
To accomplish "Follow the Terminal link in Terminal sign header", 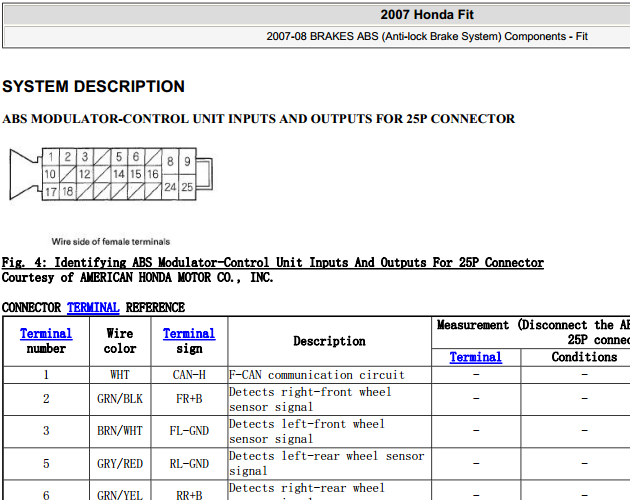I will (189, 333).
